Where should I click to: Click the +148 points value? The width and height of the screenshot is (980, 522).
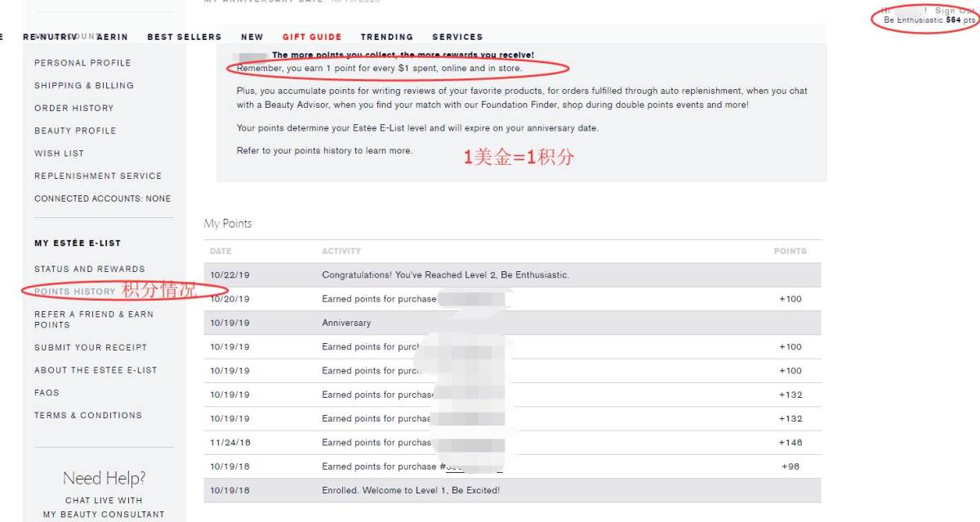[x=791, y=443]
